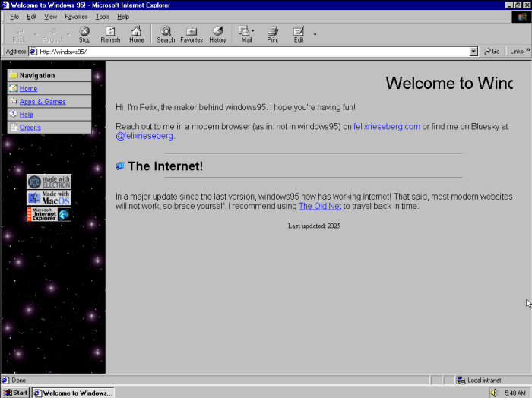
Task: Open the Help menu
Action: pos(123,17)
